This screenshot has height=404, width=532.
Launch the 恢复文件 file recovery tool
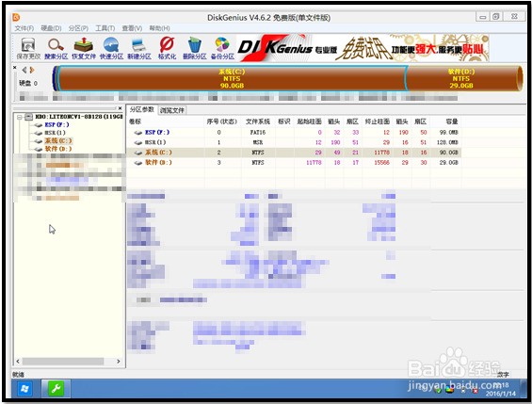pos(84,49)
